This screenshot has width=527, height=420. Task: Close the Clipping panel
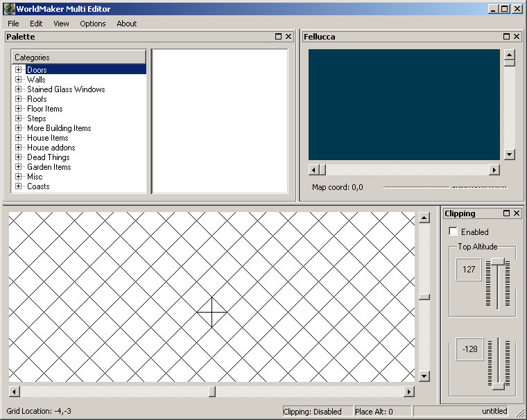pos(517,213)
